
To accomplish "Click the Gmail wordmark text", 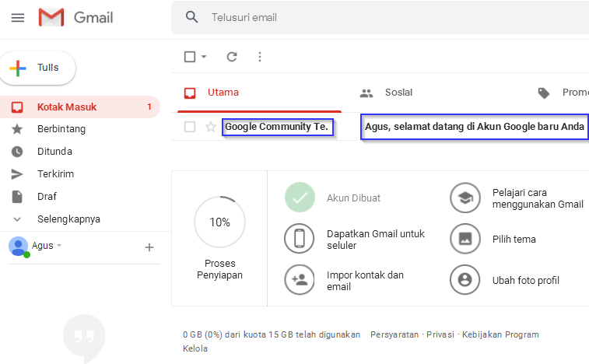I will click(93, 18).
